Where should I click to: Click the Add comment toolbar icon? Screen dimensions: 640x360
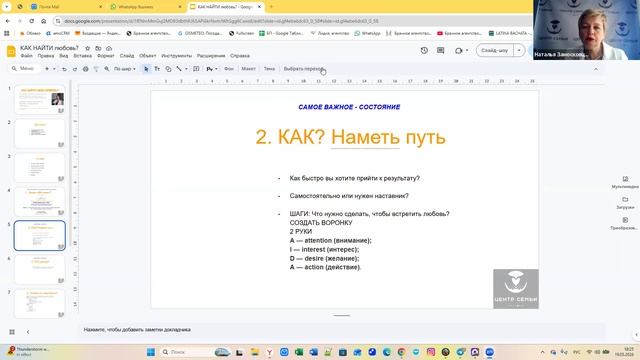pyautogui.click(x=196, y=69)
